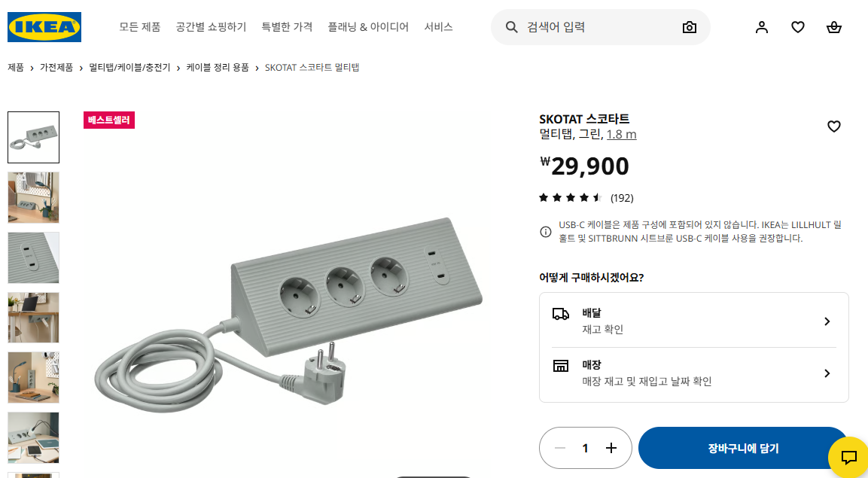Click the IKEA logo
Viewport: 868px width, 478px height.
(44, 27)
